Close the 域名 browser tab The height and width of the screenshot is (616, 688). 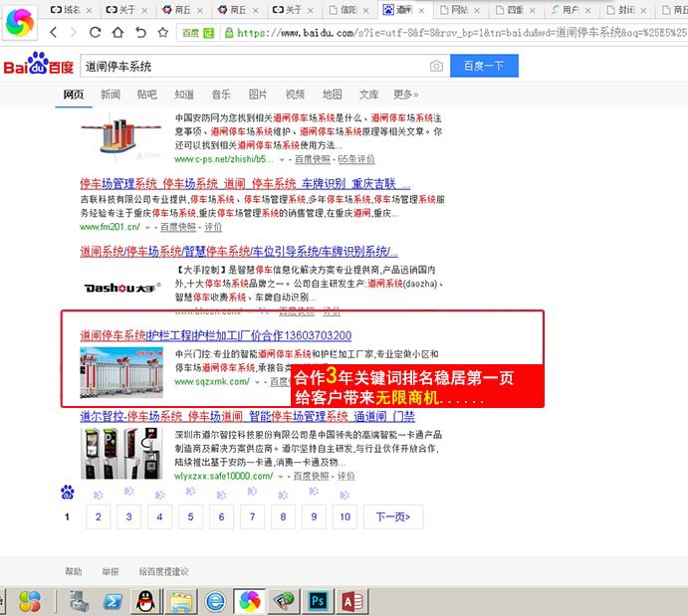pyautogui.click(x=89, y=10)
